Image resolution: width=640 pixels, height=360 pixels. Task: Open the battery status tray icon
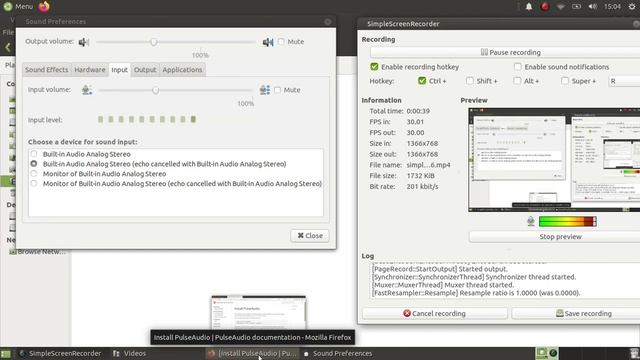click(576, 7)
